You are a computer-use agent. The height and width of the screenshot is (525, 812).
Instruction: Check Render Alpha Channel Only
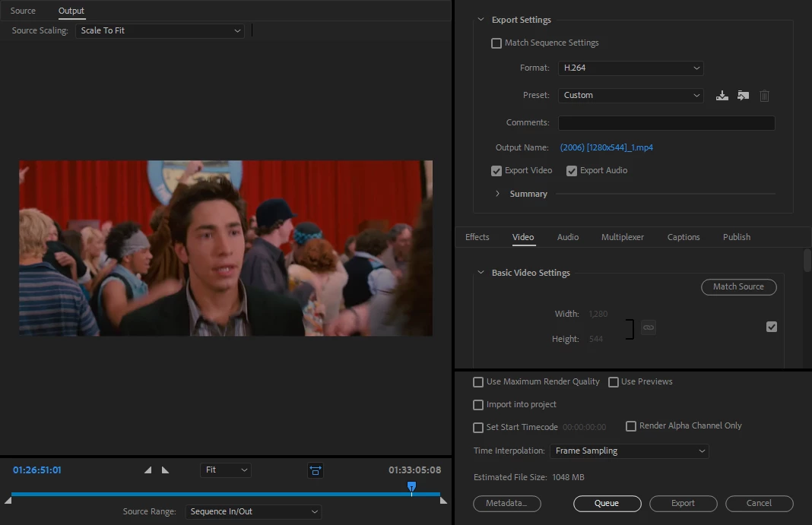631,426
